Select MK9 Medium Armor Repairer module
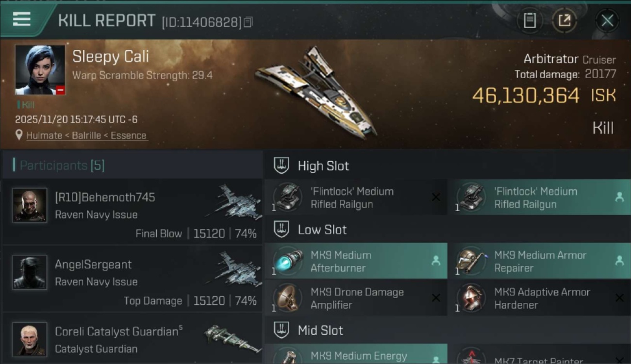Viewport: 631px width, 364px height. 539,261
